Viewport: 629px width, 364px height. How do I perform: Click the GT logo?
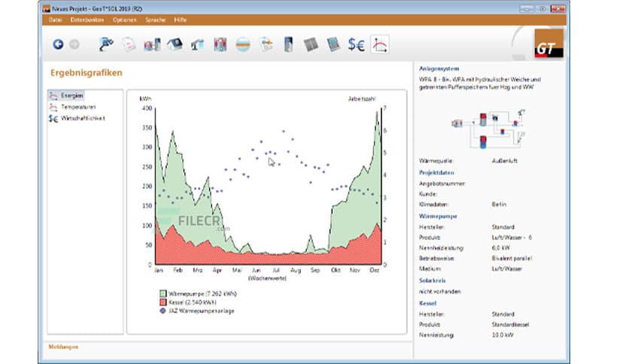(548, 44)
